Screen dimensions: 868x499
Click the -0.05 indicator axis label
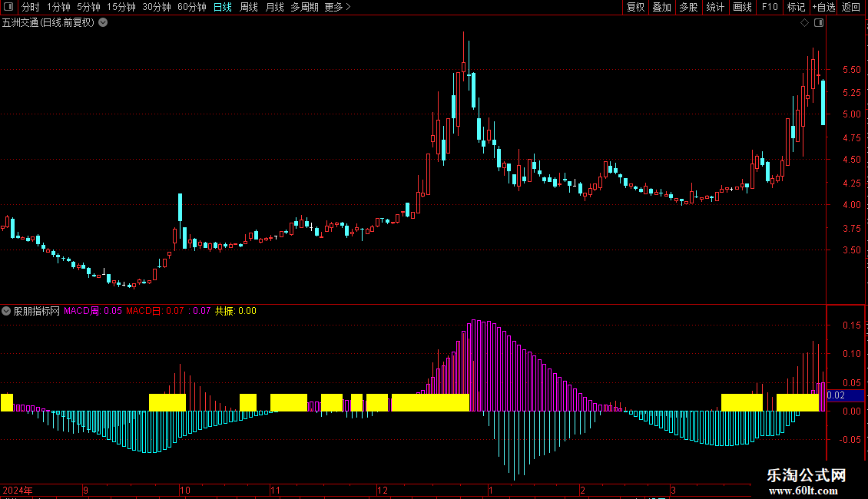tap(850, 440)
